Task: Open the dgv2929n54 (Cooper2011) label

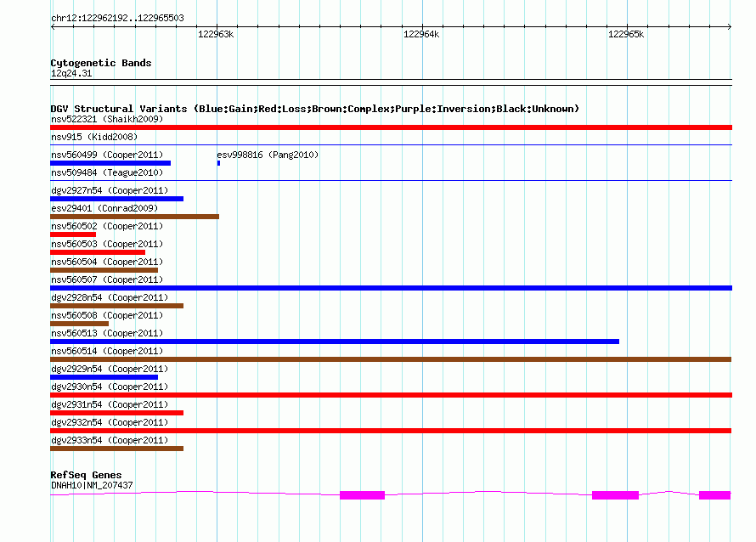Action: (x=110, y=369)
